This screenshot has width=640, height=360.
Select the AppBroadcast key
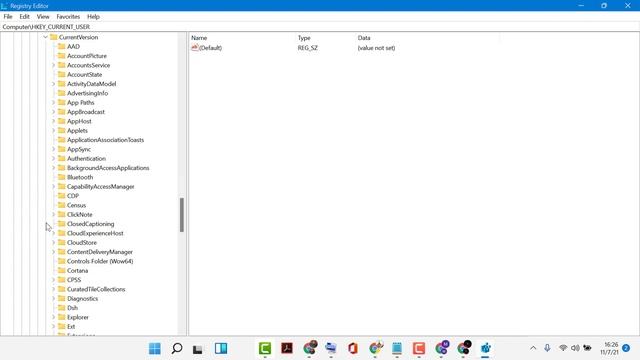point(86,112)
